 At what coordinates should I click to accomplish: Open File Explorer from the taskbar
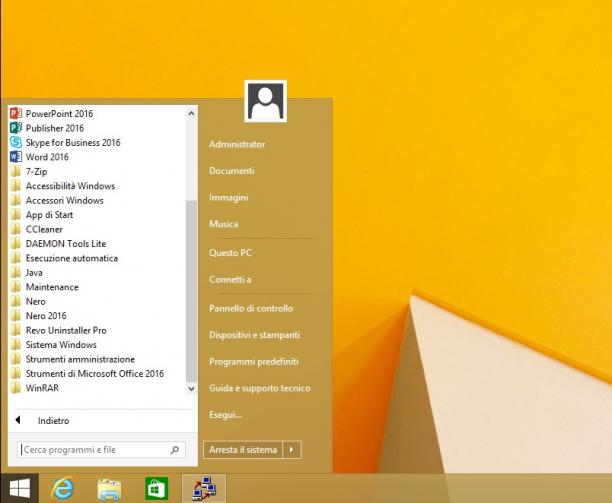pyautogui.click(x=109, y=489)
